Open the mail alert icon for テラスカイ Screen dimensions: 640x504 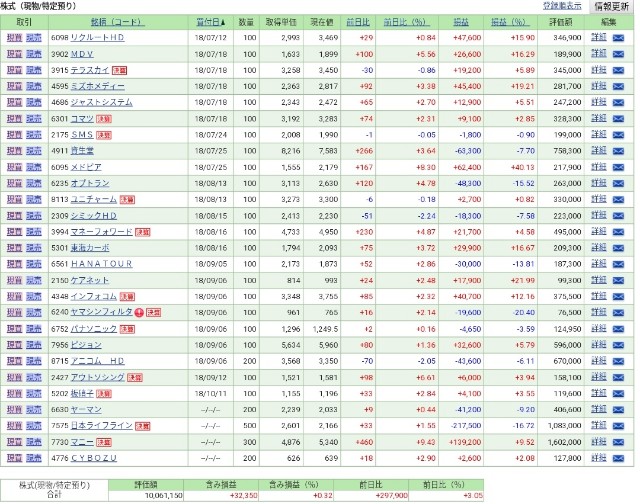618,70
